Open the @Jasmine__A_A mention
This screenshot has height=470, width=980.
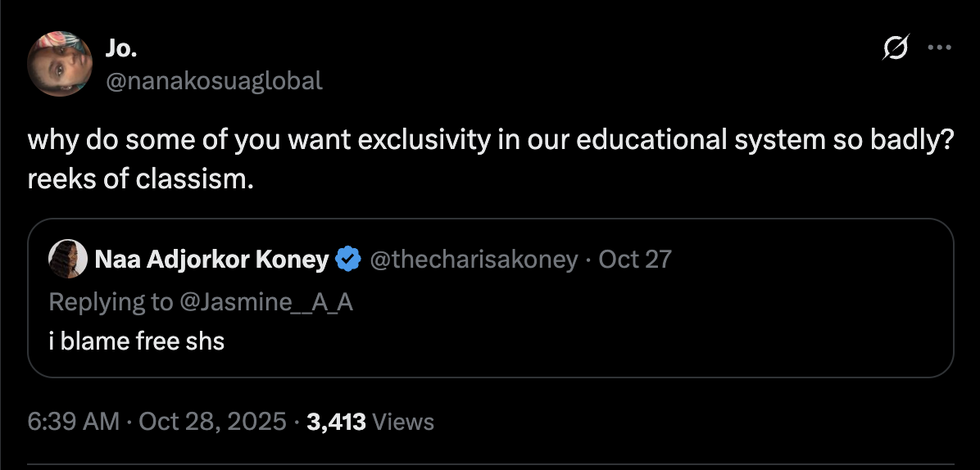[x=266, y=302]
